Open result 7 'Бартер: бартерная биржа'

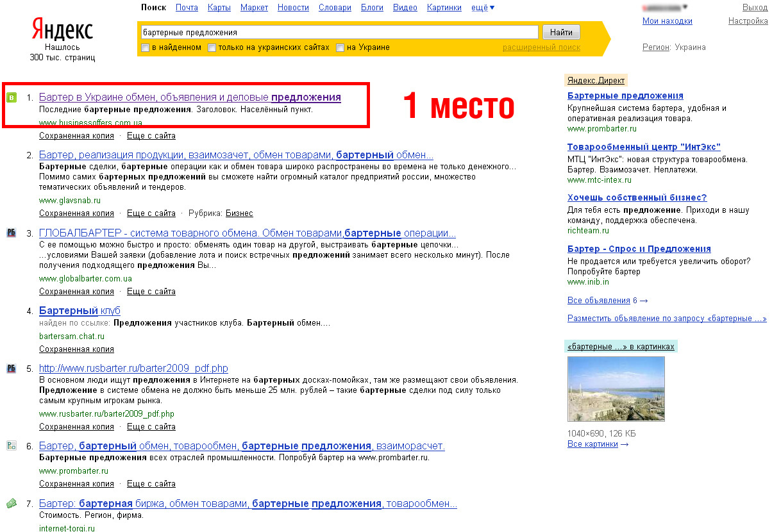[x=248, y=504]
